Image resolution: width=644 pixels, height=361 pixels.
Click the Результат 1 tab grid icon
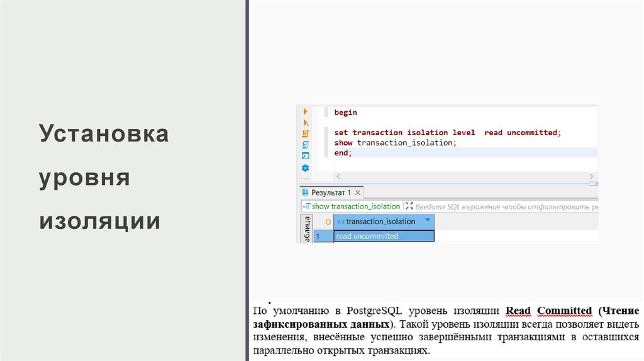[x=305, y=192]
